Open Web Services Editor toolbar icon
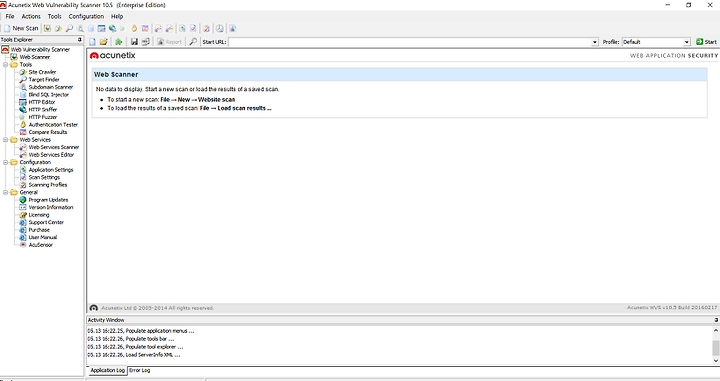The height and width of the screenshot is (381, 720). pos(169,28)
